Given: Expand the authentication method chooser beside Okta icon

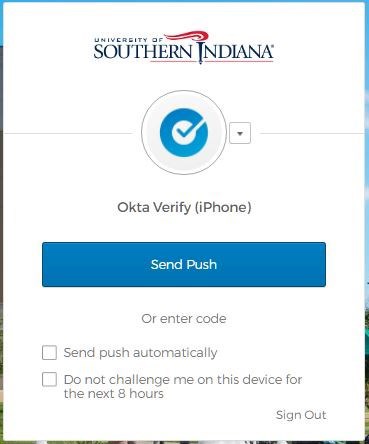Looking at the screenshot, I should click(x=240, y=133).
